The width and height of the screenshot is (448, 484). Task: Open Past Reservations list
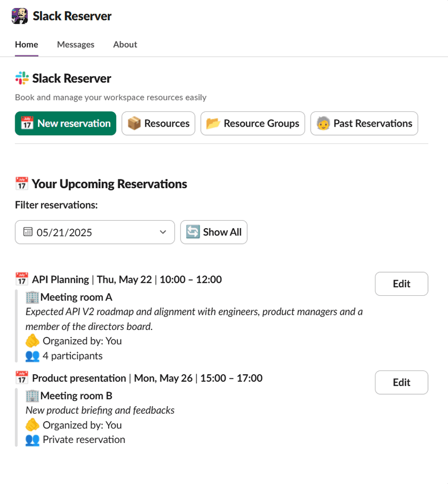coord(364,123)
